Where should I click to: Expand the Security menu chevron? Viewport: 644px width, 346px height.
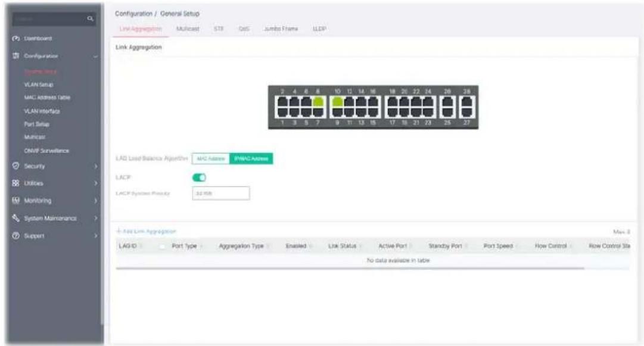pos(96,166)
